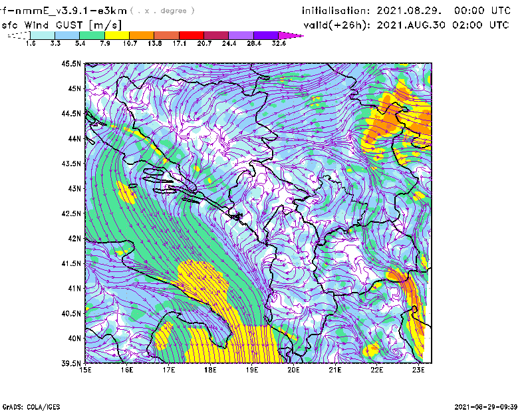Click the '44N' latitude axis label
This screenshot has height=411, width=532.
point(74,138)
